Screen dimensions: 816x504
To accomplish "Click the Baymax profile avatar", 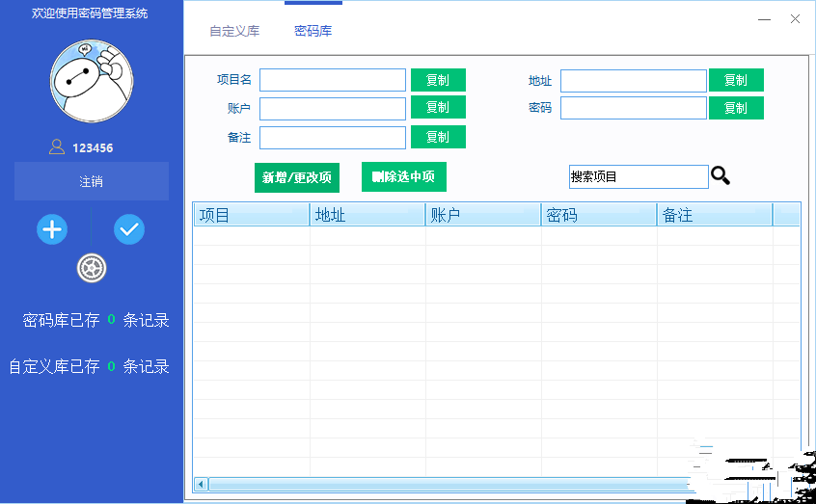I will point(92,82).
